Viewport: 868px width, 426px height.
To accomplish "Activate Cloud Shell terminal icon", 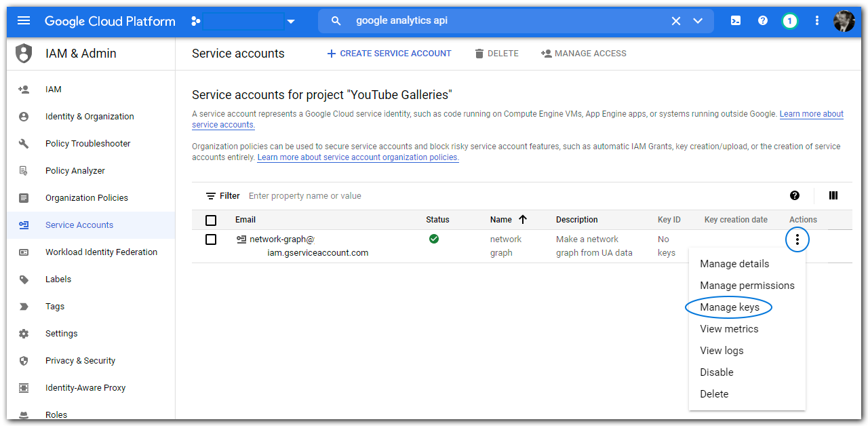I will pos(736,21).
